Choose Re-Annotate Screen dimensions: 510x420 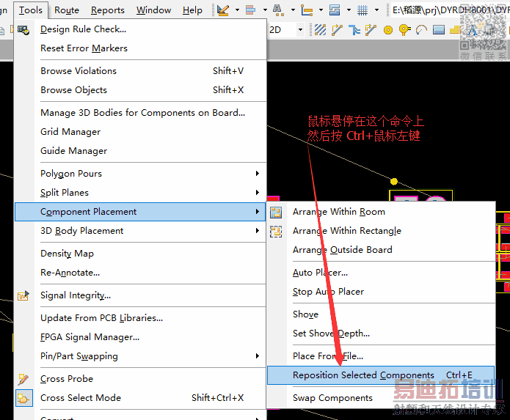[x=140, y=273]
